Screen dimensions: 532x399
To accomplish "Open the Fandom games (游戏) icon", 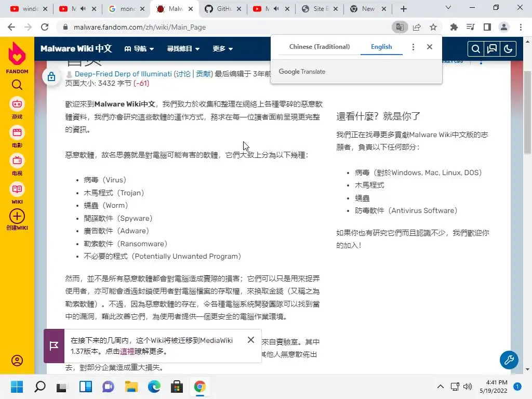I will pos(17,104).
